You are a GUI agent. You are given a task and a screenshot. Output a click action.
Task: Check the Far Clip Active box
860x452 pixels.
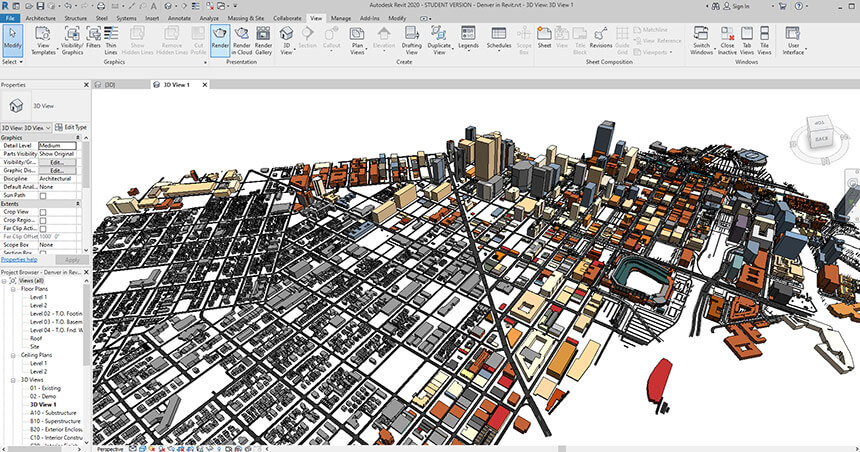pos(43,228)
